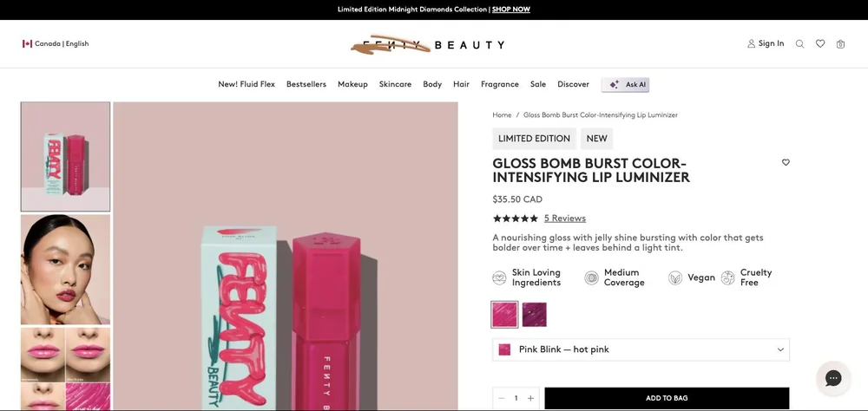This screenshot has width=868, height=411.
Task: Open the Fragrance menu
Action: click(x=500, y=85)
